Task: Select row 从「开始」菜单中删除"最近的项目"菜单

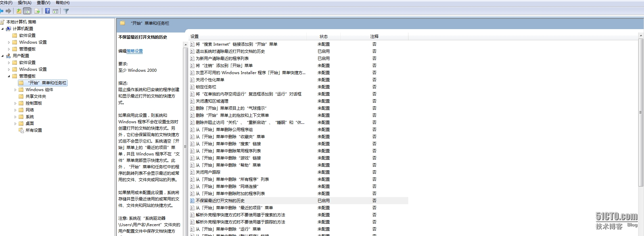Action: tap(298, 208)
